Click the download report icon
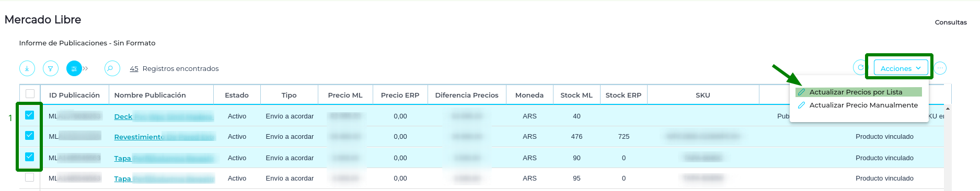 click(27, 68)
